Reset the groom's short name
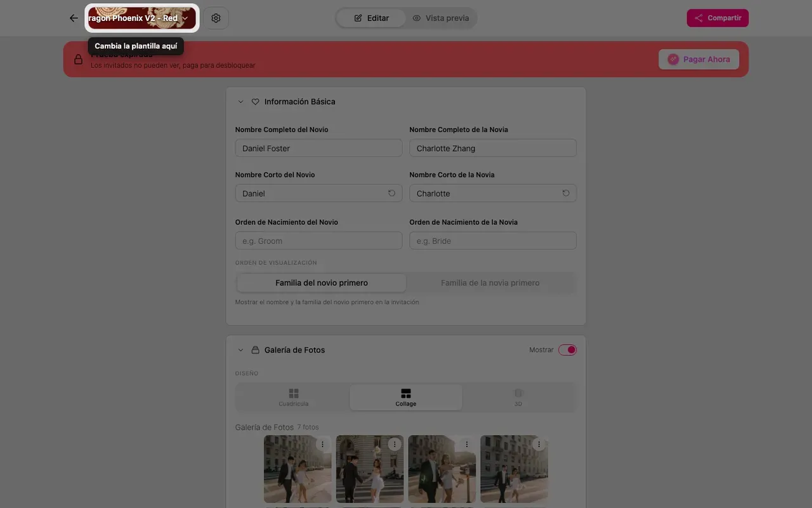812x508 pixels. pos(391,193)
